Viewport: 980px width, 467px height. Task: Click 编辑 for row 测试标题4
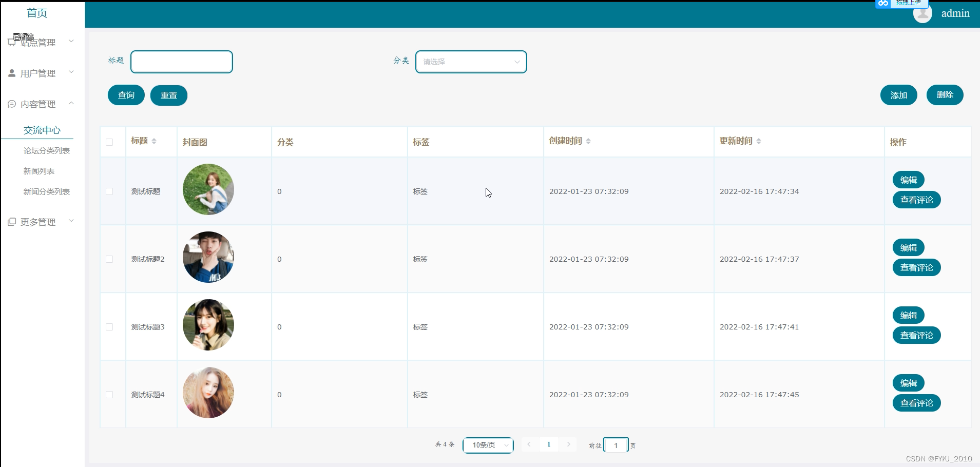pos(909,383)
